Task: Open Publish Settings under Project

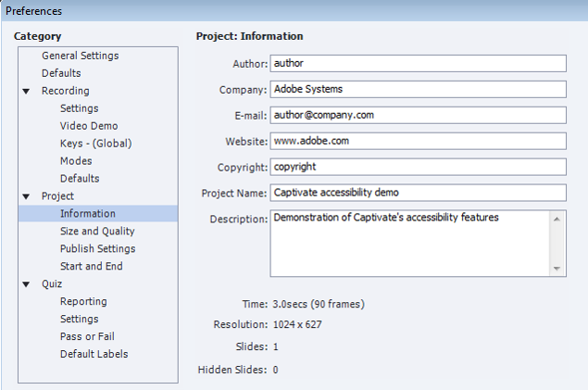Action: tap(97, 249)
